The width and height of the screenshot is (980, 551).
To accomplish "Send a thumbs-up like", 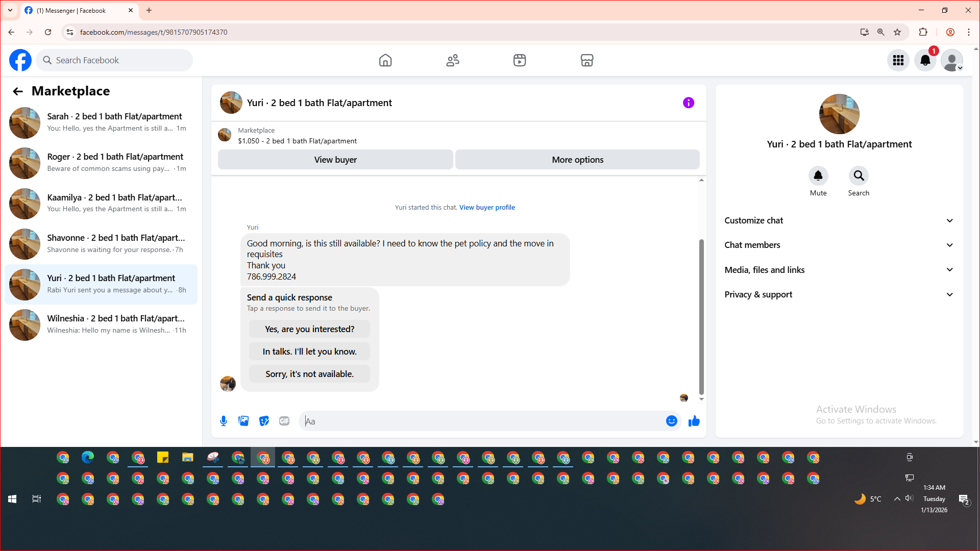I will (694, 421).
